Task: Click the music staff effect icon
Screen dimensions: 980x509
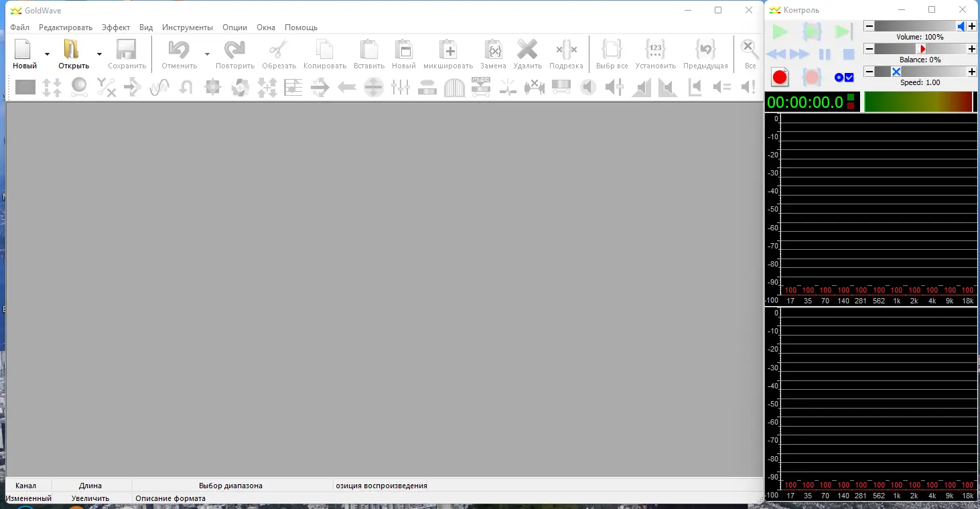Action: click(293, 87)
